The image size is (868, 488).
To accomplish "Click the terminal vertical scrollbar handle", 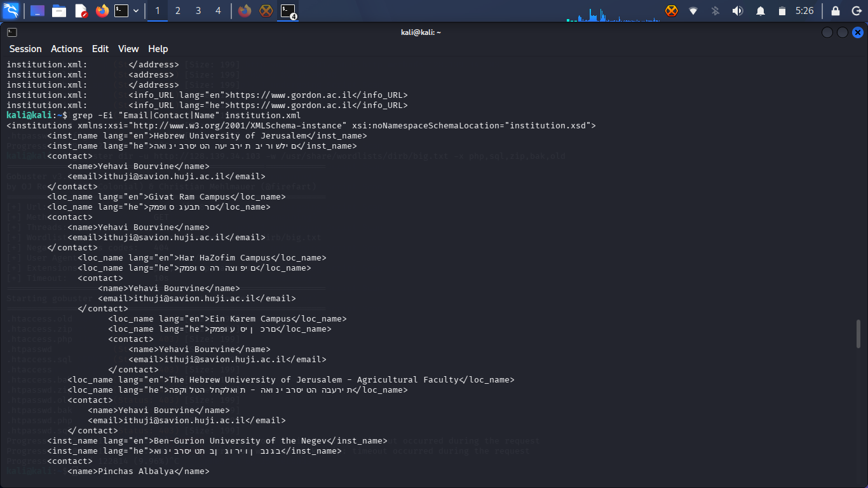I will (859, 334).
